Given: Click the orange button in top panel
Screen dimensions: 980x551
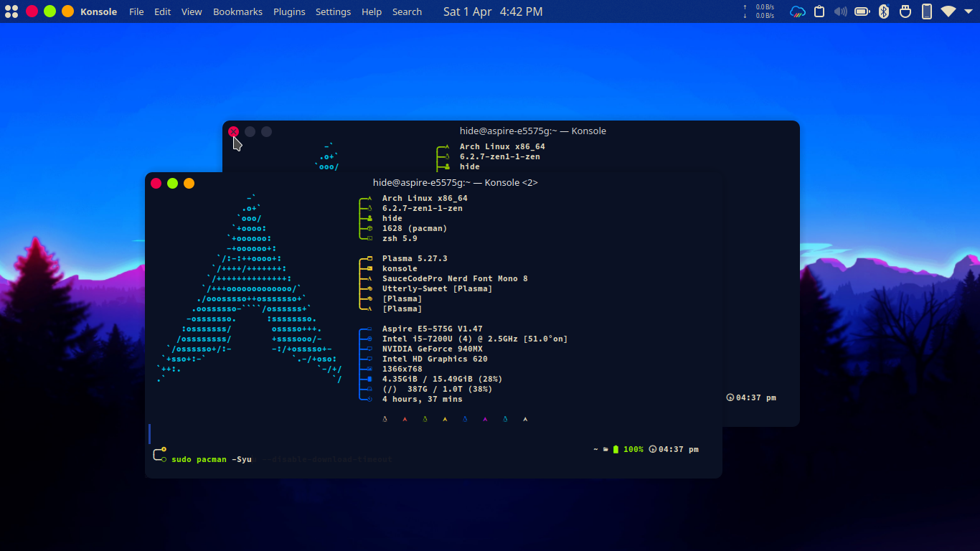Looking at the screenshot, I should click(x=67, y=11).
